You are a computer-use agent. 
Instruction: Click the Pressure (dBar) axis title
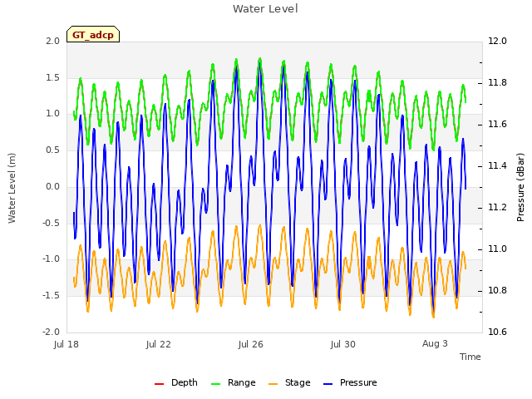(x=520, y=187)
